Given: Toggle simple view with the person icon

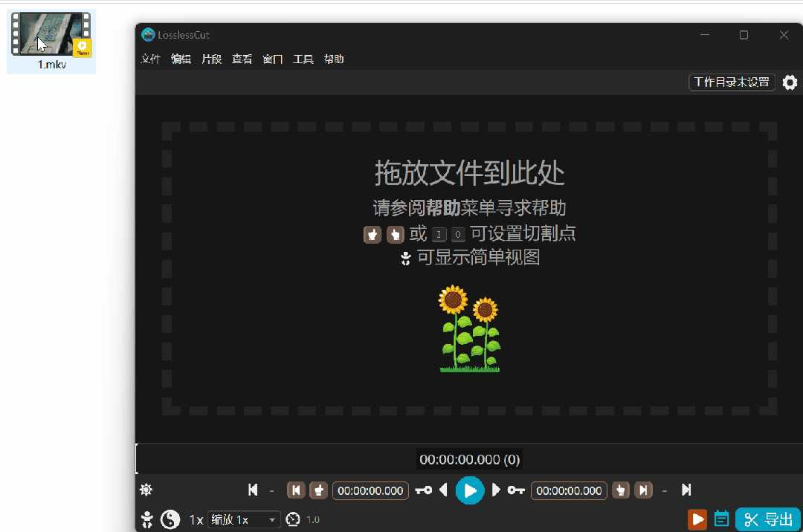Looking at the screenshot, I should (146, 519).
